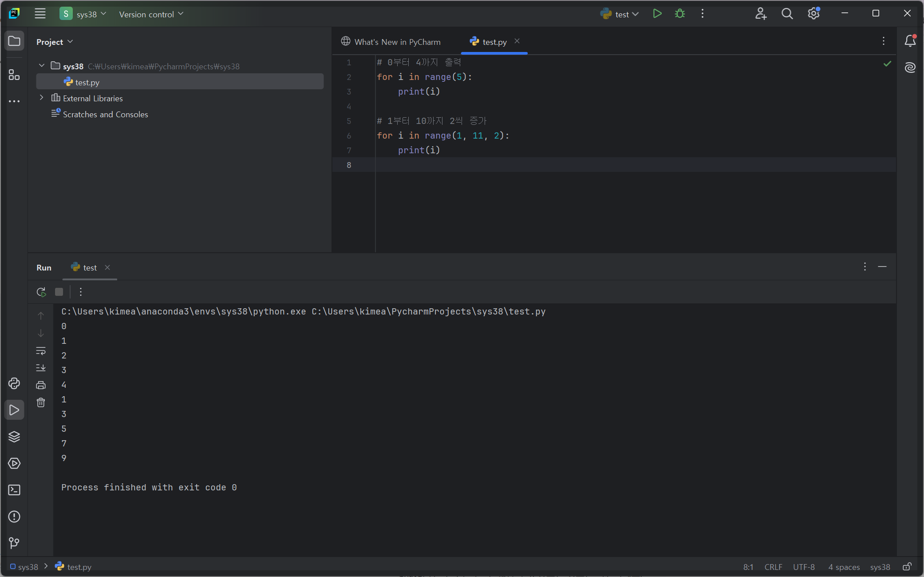Toggle soft-wrap in Run console
This screenshot has width=924, height=577.
tap(41, 351)
